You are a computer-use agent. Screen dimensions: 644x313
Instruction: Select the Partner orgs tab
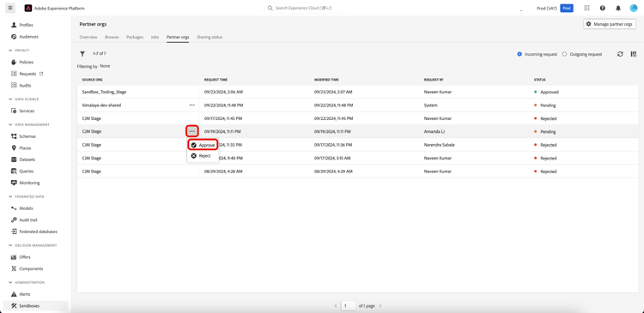(x=178, y=37)
